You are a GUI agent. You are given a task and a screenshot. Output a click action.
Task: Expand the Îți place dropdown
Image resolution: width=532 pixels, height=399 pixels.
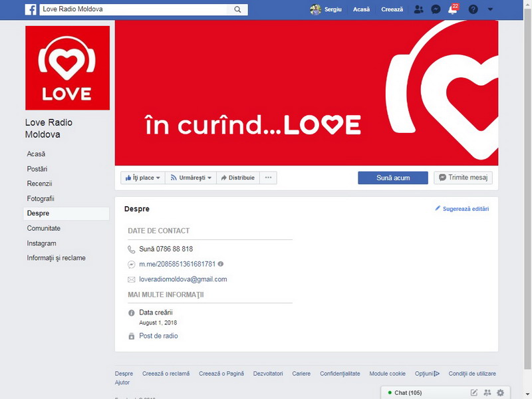[143, 178]
